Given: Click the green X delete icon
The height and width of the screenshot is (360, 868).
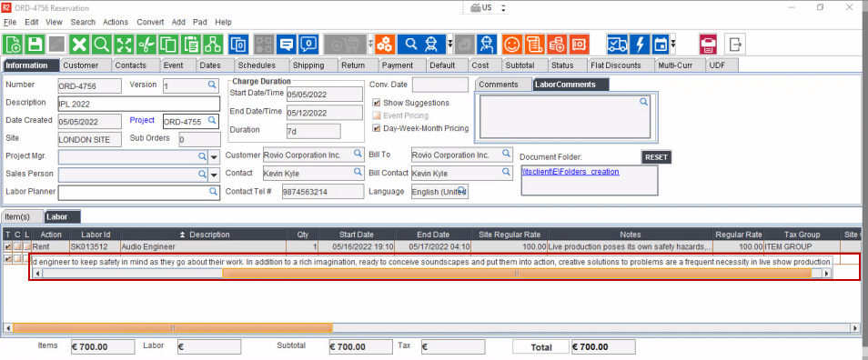Looking at the screenshot, I should point(80,44).
